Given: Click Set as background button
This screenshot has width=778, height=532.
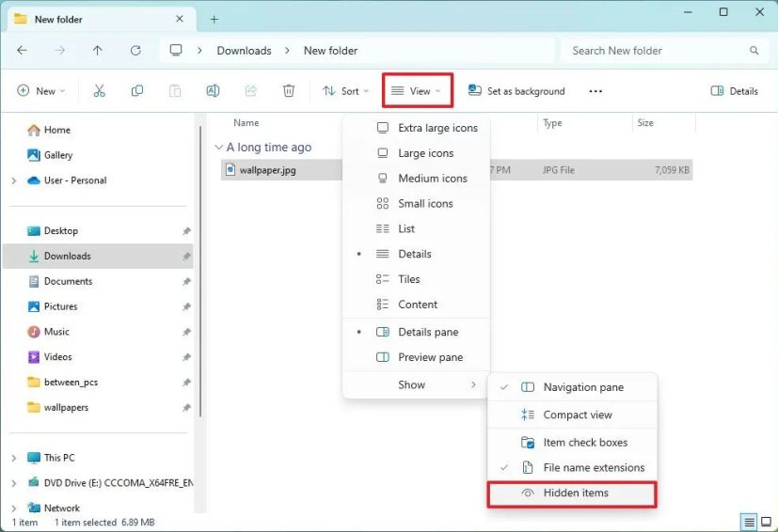Looking at the screenshot, I should tap(516, 91).
